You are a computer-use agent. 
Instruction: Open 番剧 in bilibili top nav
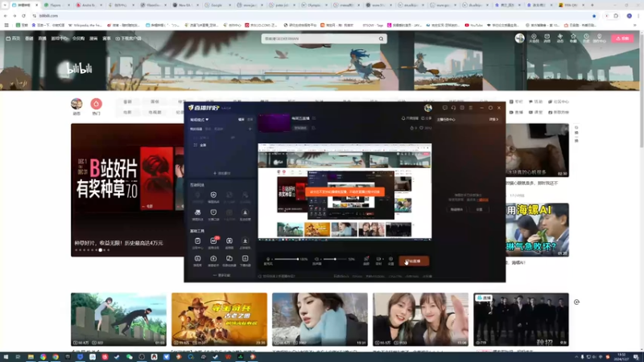29,39
